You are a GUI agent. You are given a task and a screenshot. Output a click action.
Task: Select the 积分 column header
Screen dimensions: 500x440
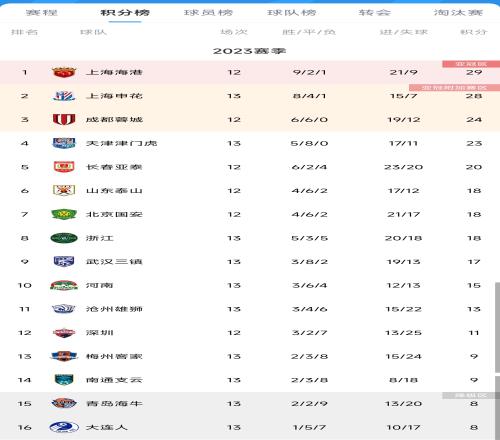coord(474,32)
